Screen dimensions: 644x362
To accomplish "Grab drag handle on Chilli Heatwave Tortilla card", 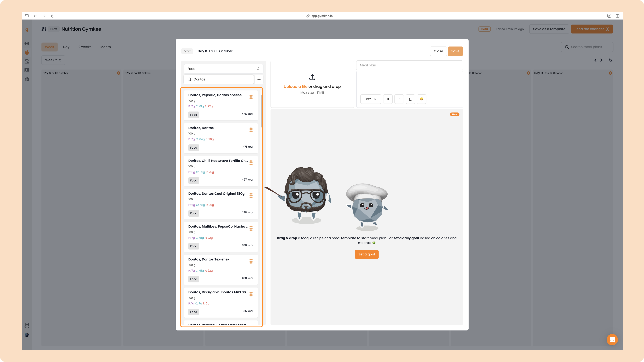I will (x=251, y=163).
